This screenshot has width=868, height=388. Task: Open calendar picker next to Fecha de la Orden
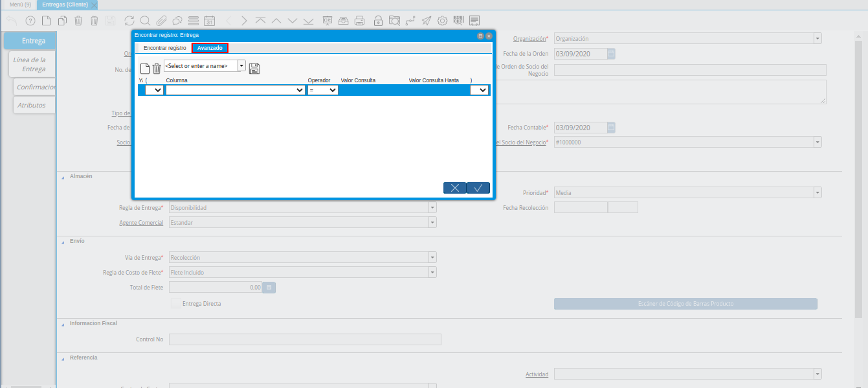[611, 54]
